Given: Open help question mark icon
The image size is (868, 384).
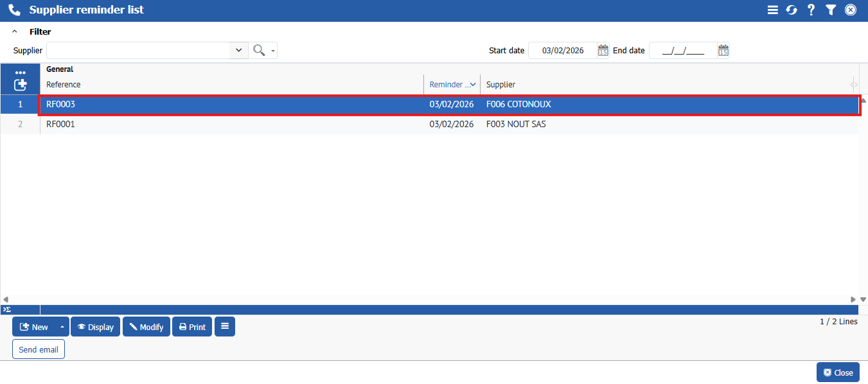Looking at the screenshot, I should pyautogui.click(x=811, y=10).
